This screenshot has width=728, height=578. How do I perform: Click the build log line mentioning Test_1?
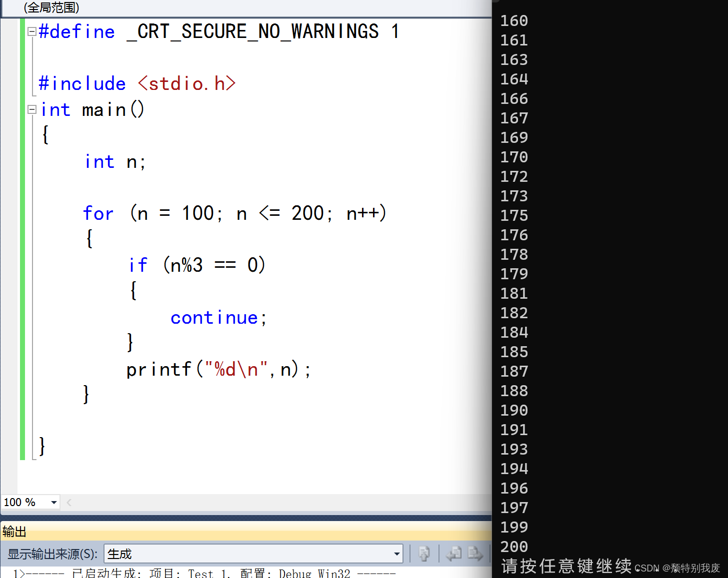click(x=204, y=574)
